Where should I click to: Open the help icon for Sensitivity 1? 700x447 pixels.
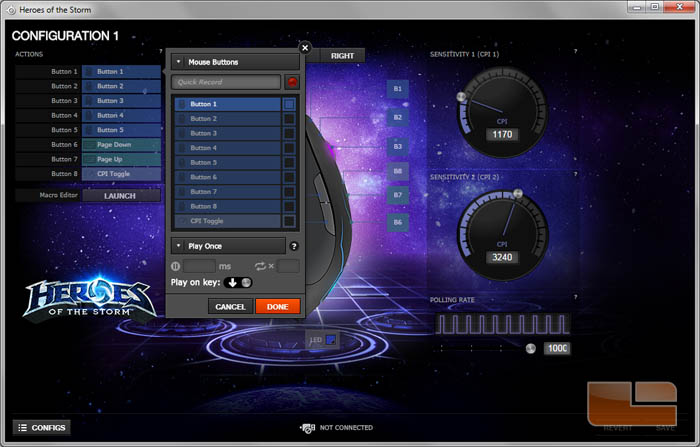[575, 51]
